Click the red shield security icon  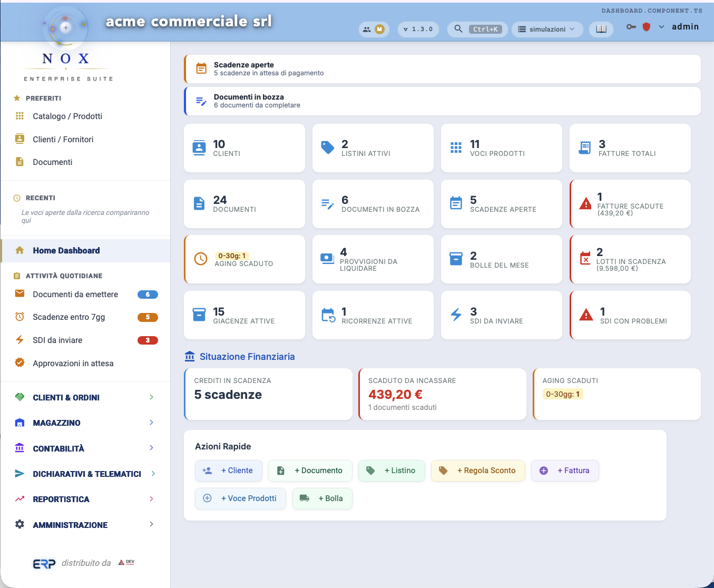647,26
